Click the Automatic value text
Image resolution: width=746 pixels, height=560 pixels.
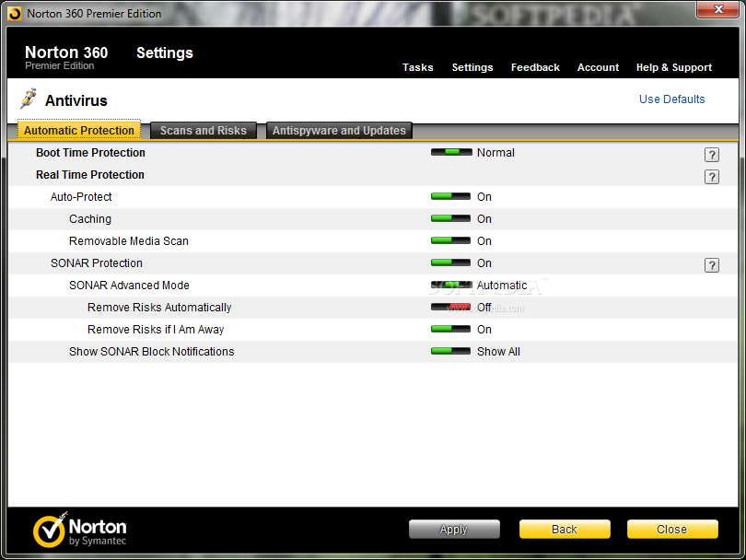[502, 286]
